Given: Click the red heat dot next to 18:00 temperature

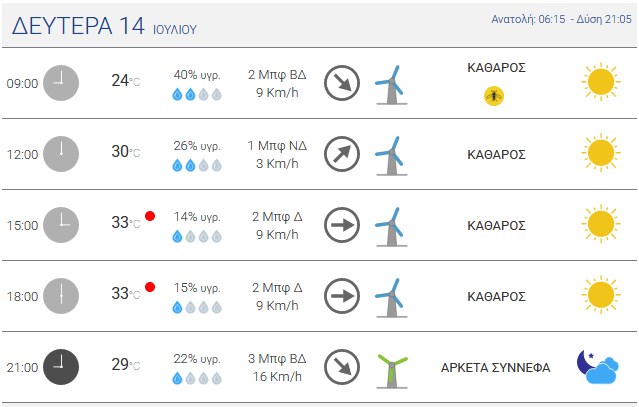Looking at the screenshot, I should 150,287.
